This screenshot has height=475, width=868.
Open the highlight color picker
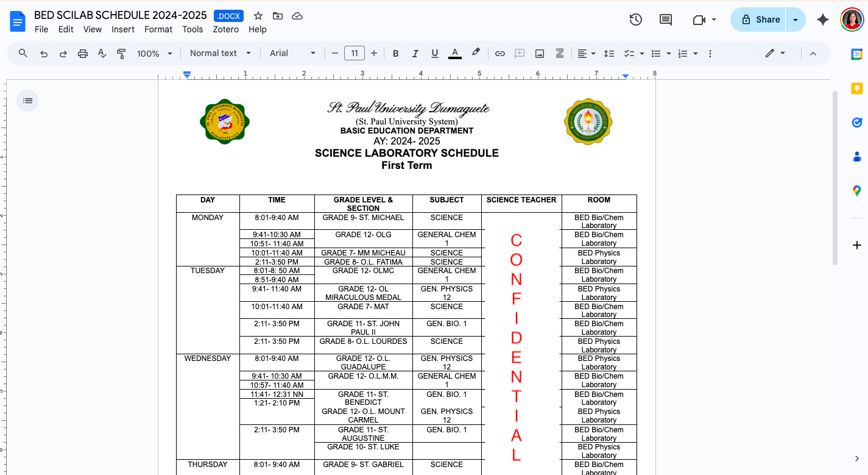(x=476, y=54)
